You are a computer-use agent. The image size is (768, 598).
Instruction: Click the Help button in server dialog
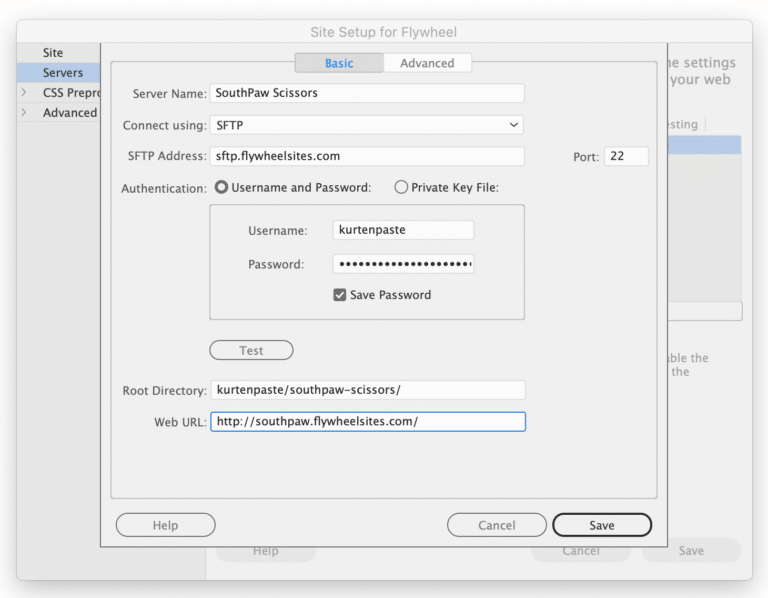coord(165,525)
